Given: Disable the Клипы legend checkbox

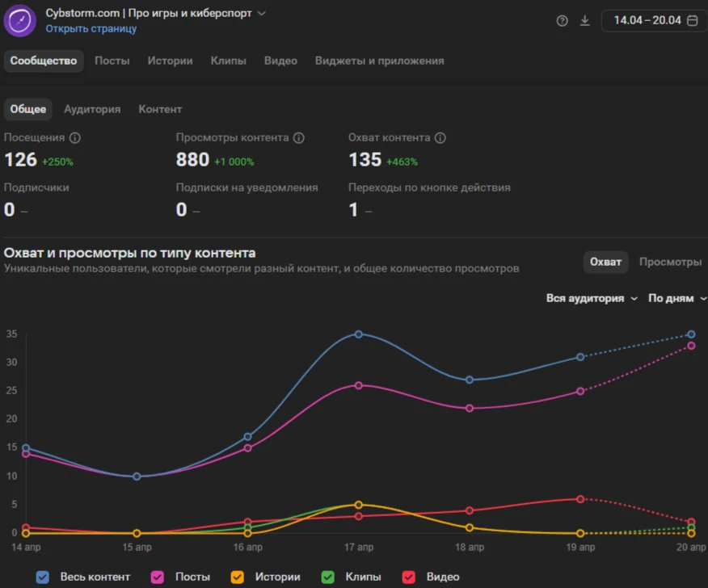Looking at the screenshot, I should 328,577.
